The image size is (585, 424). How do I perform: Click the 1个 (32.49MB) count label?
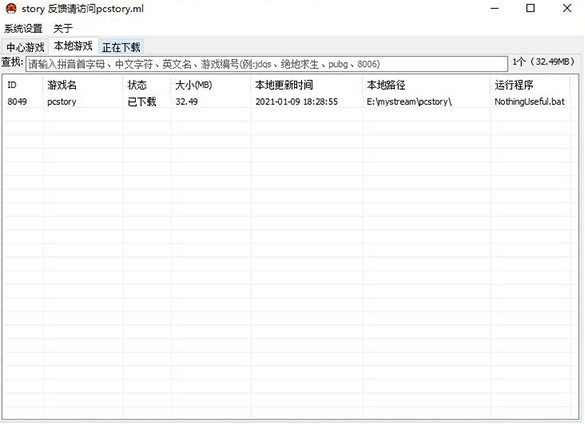tap(543, 62)
